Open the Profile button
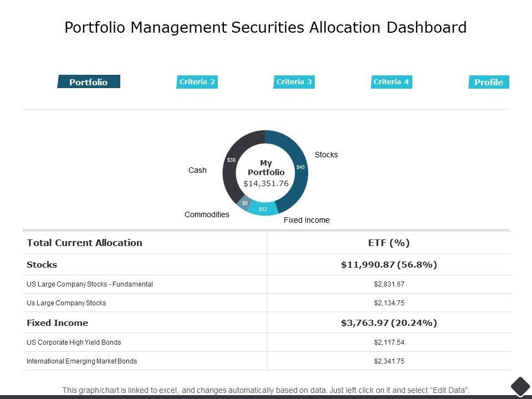The image size is (532, 399). (x=489, y=82)
